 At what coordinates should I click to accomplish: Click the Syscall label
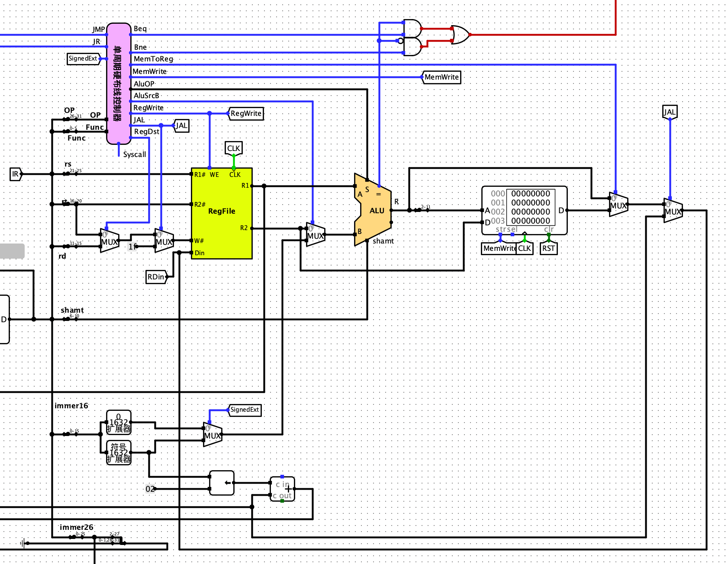[135, 154]
